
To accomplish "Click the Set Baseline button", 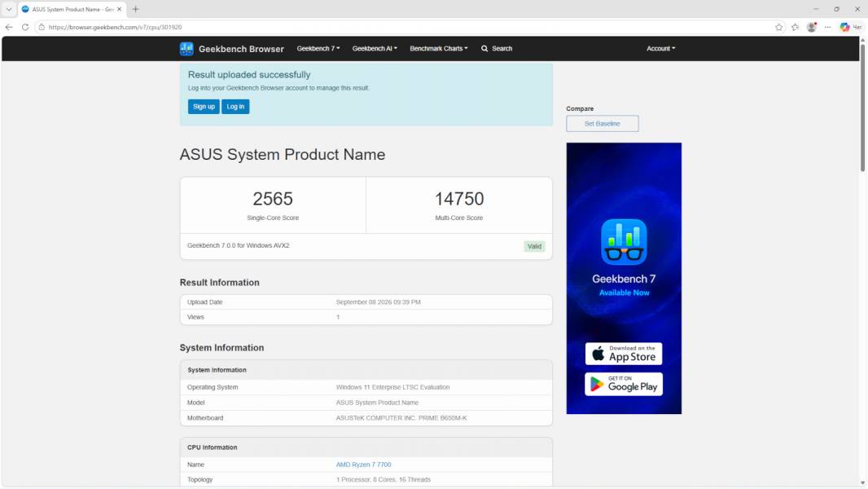I will tap(603, 124).
